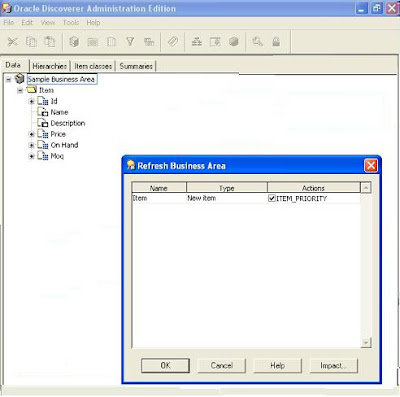Click the Copy toolbar icon
The width and height of the screenshot is (400, 397).
coord(31,42)
